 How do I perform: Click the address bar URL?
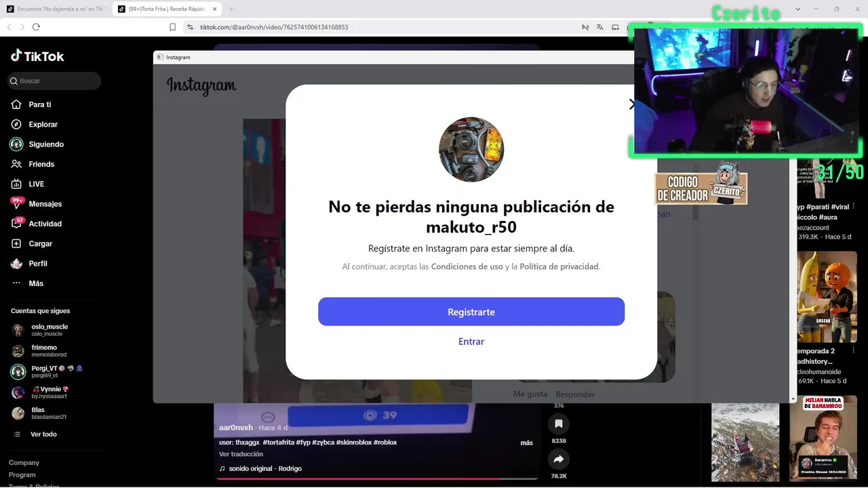point(273,27)
